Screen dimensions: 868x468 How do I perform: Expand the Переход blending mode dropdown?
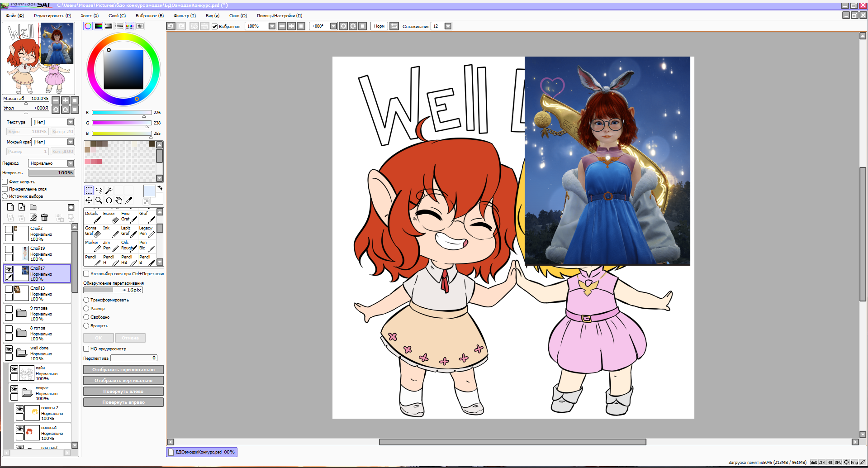tap(71, 163)
